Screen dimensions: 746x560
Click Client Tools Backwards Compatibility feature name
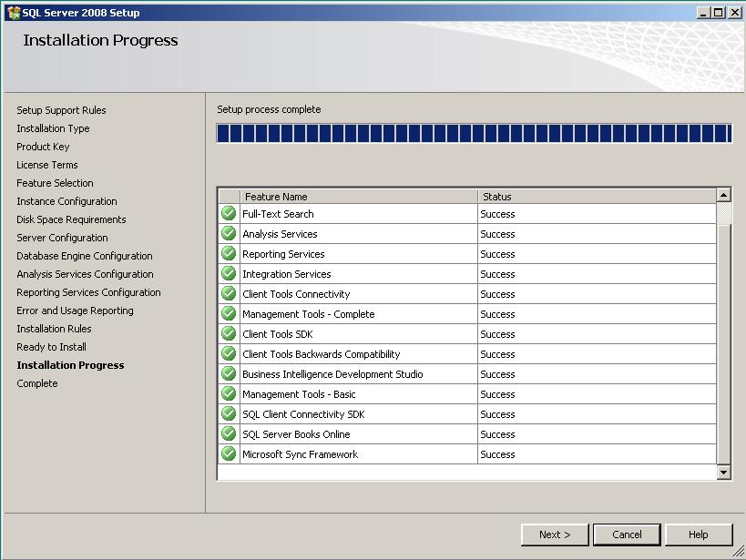point(322,354)
